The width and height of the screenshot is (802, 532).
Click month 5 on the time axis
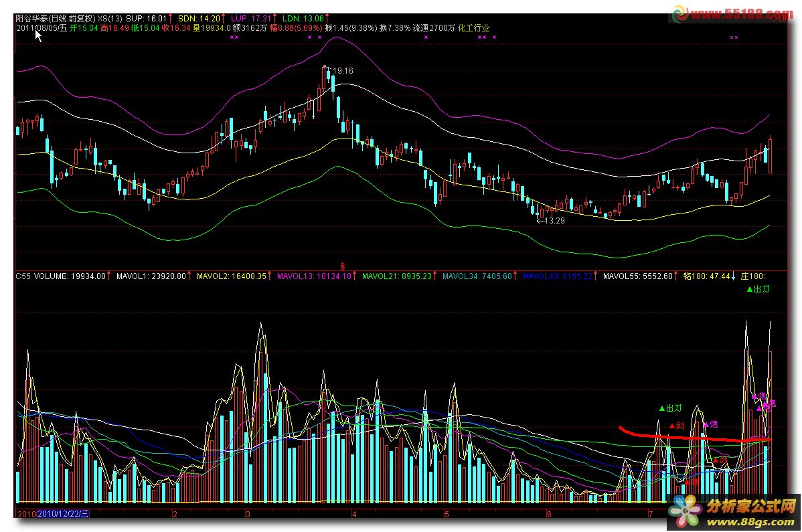click(x=447, y=514)
